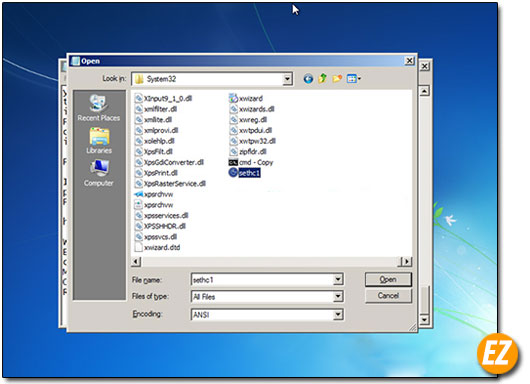The height and width of the screenshot is (384, 530).
Task: Select XpsPrint.dll file icon
Action: [x=139, y=173]
